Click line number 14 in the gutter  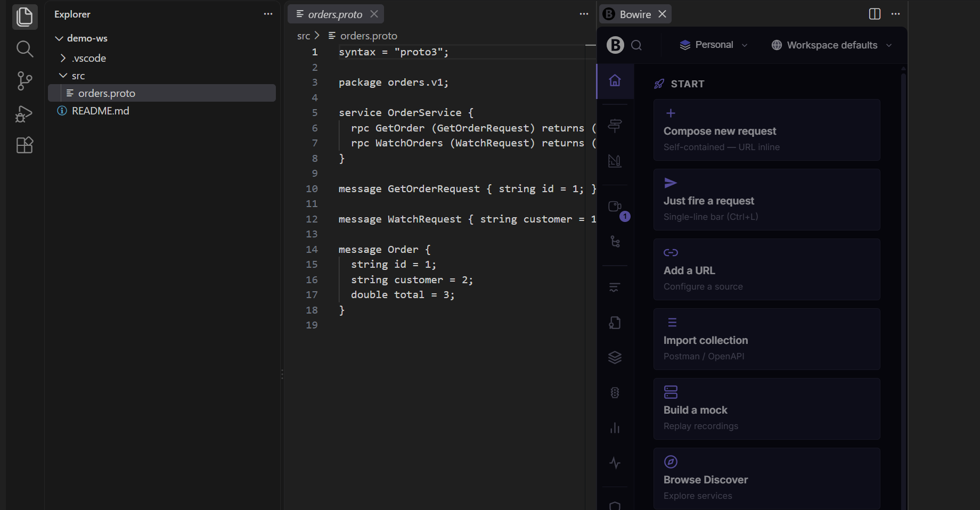312,250
